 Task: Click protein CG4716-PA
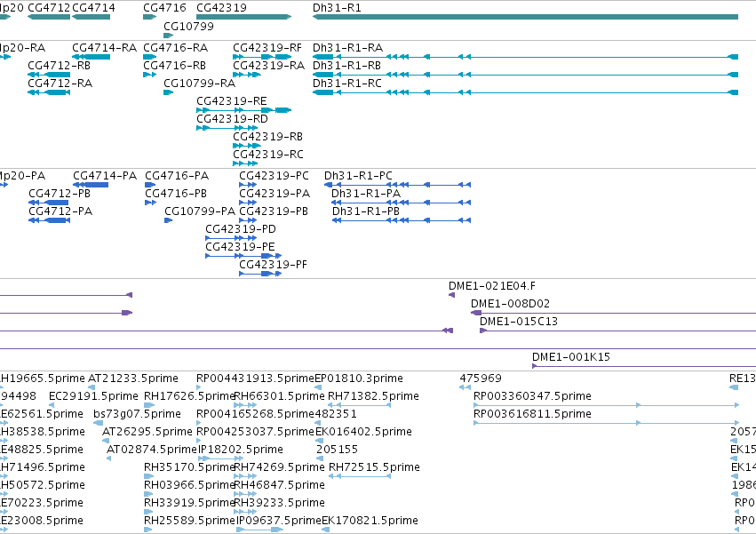coord(150,185)
